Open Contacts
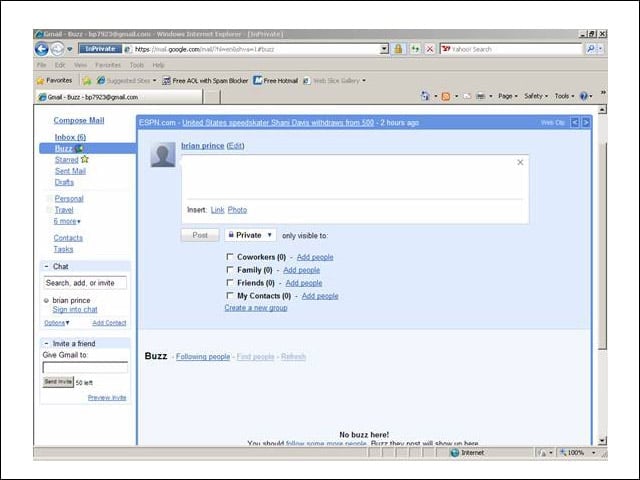The height and width of the screenshot is (480, 640). pos(68,238)
